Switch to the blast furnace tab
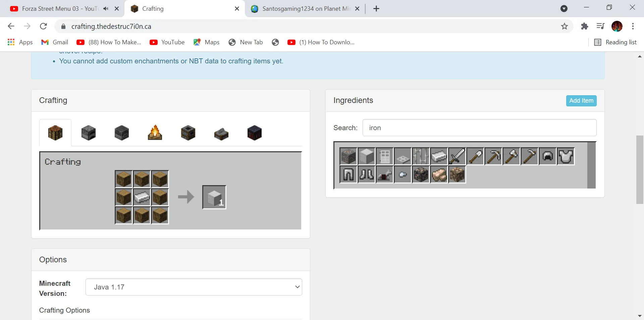 click(121, 133)
